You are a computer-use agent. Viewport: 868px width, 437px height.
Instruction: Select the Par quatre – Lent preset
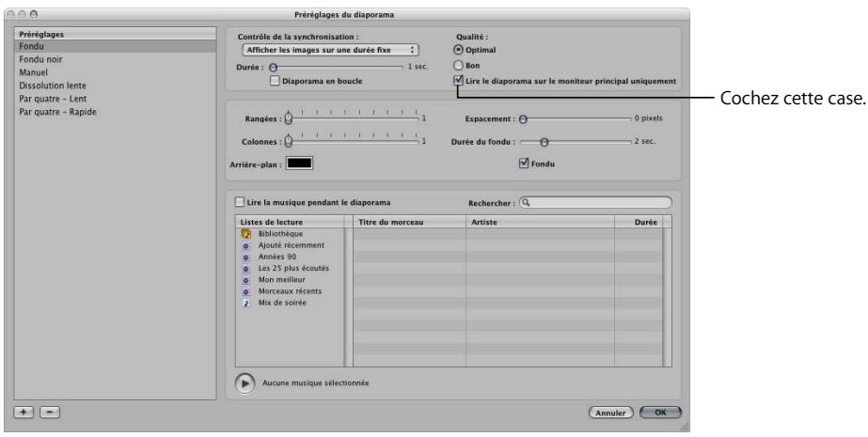115,99
